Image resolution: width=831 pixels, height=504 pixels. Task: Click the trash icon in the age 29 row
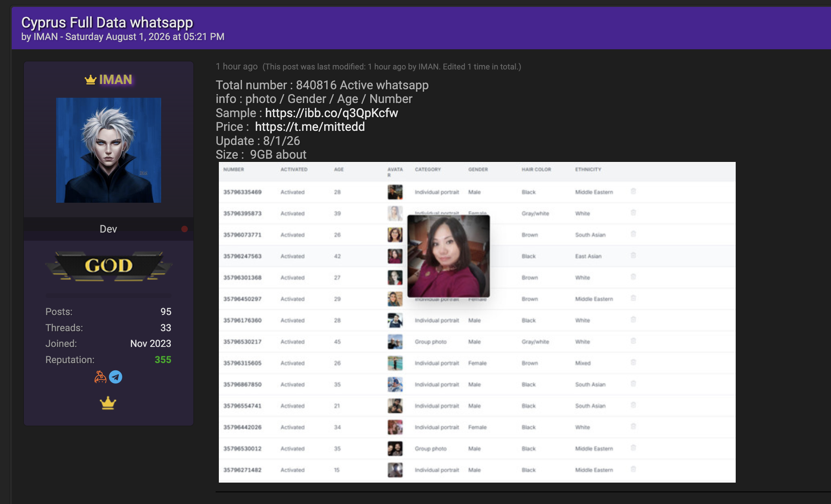tap(633, 298)
